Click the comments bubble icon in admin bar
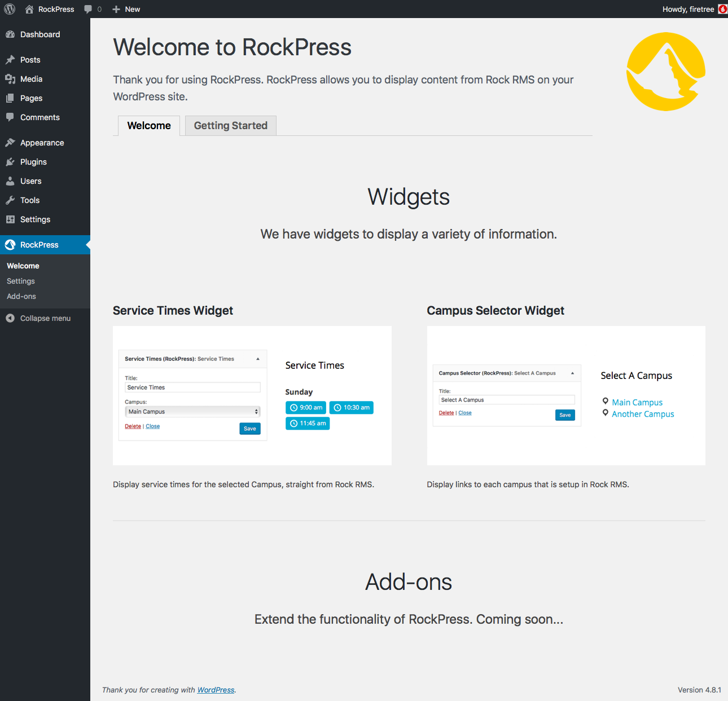The width and height of the screenshot is (728, 701). (88, 9)
